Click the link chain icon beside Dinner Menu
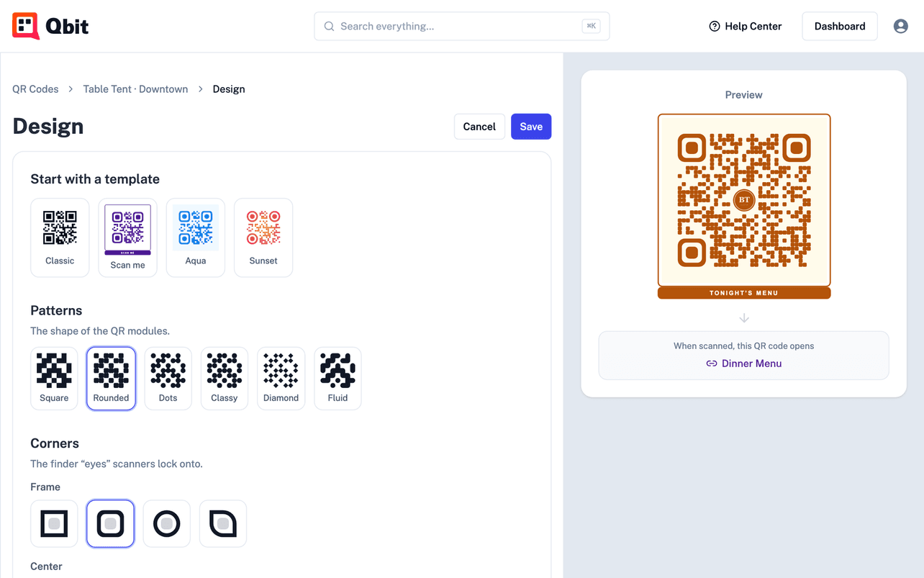This screenshot has height=578, width=924. pos(712,363)
